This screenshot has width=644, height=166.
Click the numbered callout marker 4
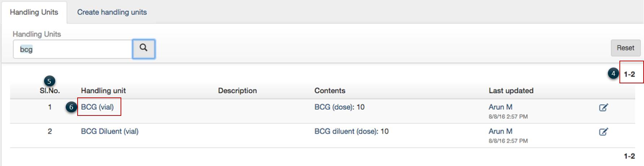[x=613, y=74]
